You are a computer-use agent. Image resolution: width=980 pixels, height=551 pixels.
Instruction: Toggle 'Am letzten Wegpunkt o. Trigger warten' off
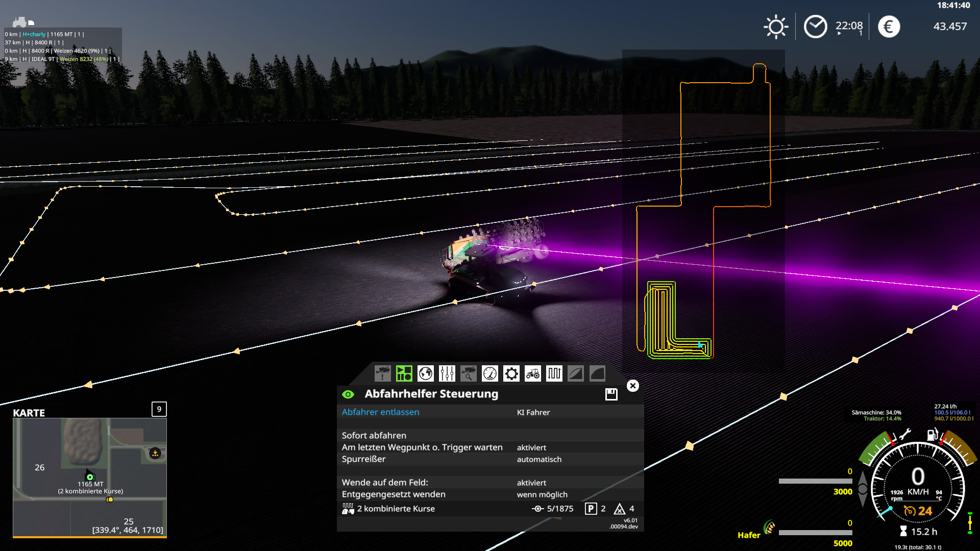coord(531,447)
